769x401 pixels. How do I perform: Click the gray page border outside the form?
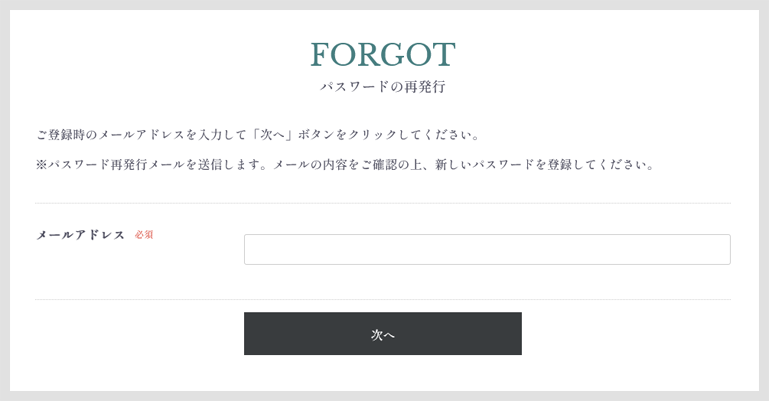click(x=4, y=200)
